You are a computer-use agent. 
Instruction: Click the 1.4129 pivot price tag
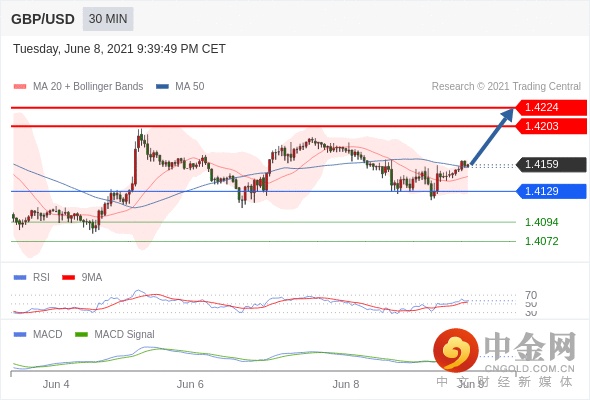tap(551, 191)
